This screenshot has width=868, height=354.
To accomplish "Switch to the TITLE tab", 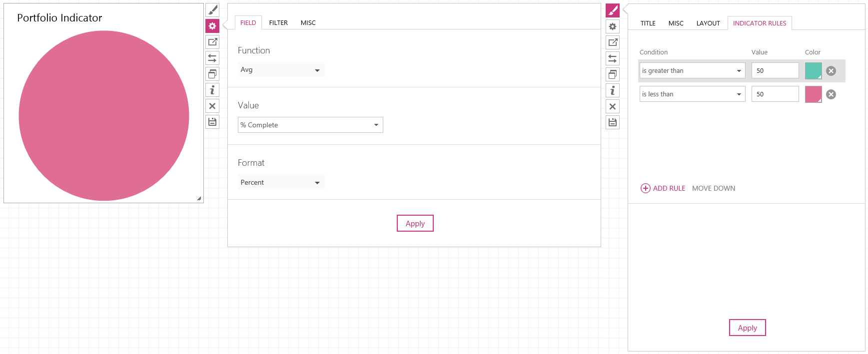I will [648, 23].
